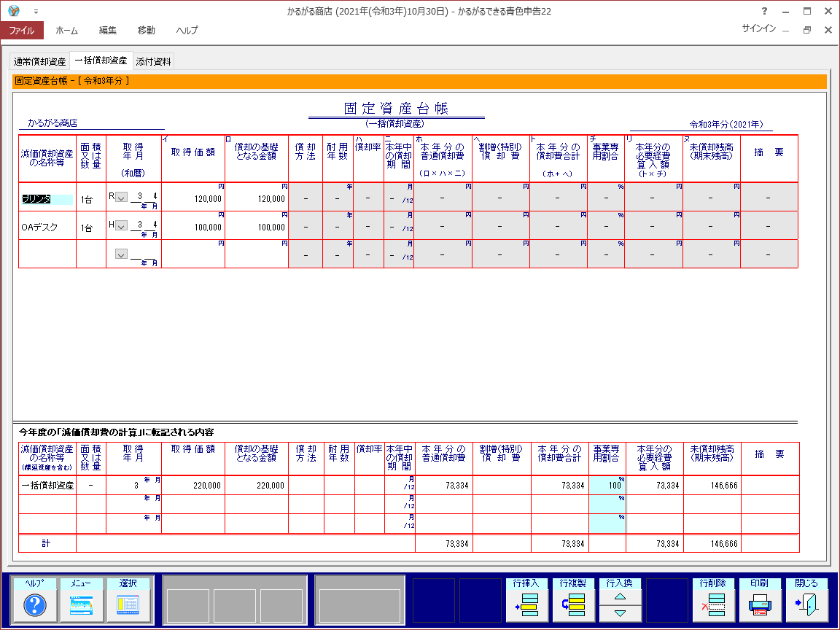The height and width of the screenshot is (630, 840).
Task: Select the プリンタ asset name field
Action: tap(47, 199)
